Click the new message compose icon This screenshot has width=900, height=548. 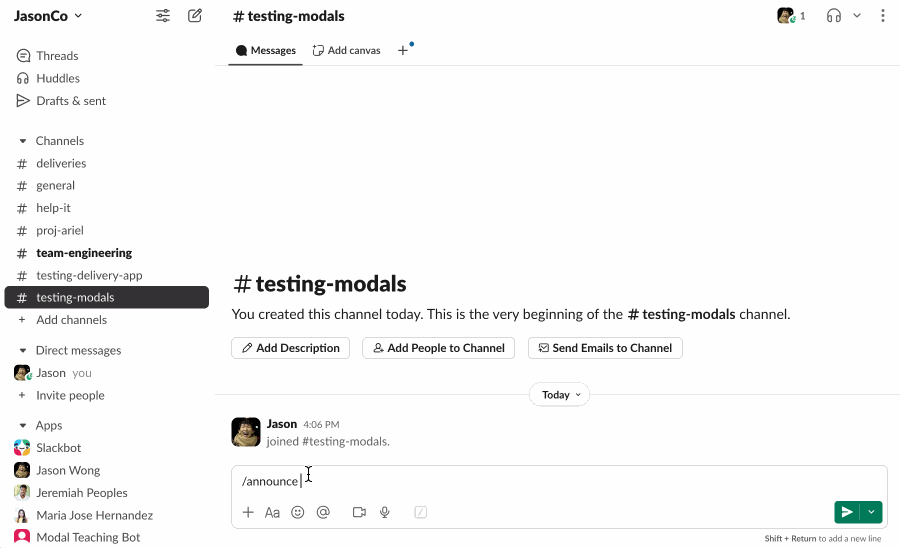(x=195, y=16)
